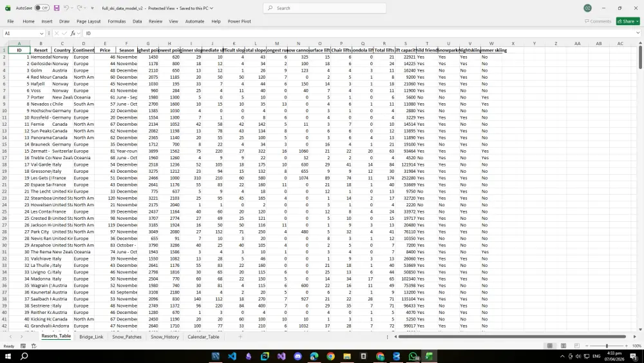This screenshot has width=644, height=363.
Task: Click the formula bar input showing ID
Action: point(359,34)
